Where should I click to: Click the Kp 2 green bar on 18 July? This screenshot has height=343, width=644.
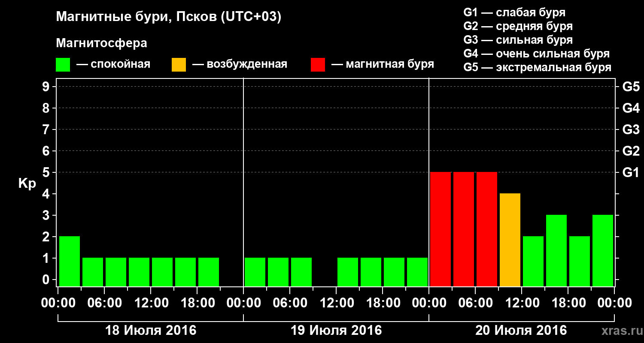coord(70,261)
